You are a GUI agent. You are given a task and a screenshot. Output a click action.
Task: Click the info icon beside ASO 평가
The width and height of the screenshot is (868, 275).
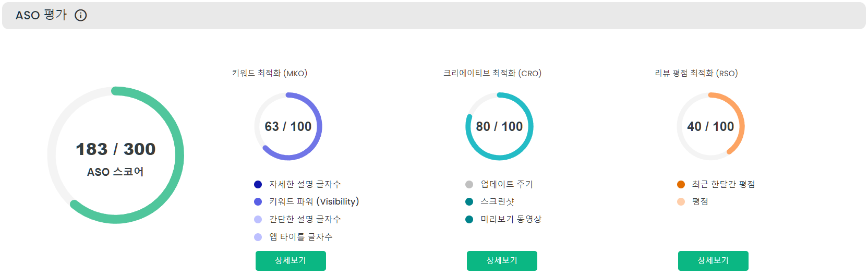[x=81, y=15]
